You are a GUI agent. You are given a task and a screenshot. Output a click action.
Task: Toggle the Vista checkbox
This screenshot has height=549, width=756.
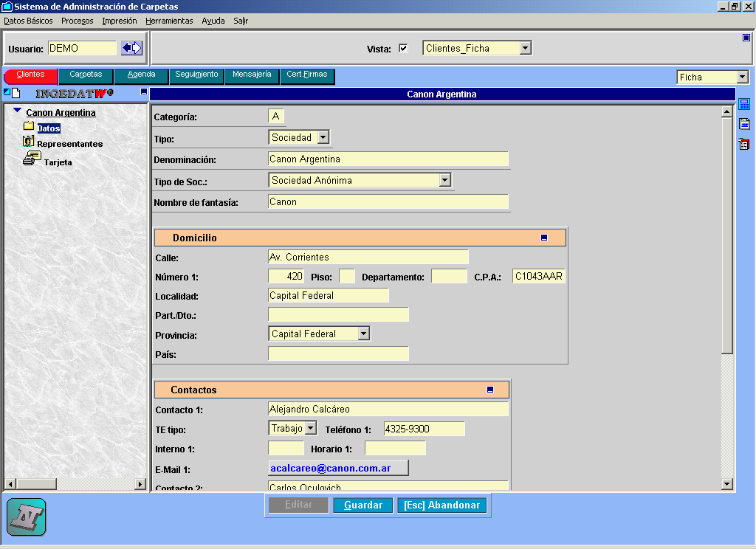tap(403, 48)
